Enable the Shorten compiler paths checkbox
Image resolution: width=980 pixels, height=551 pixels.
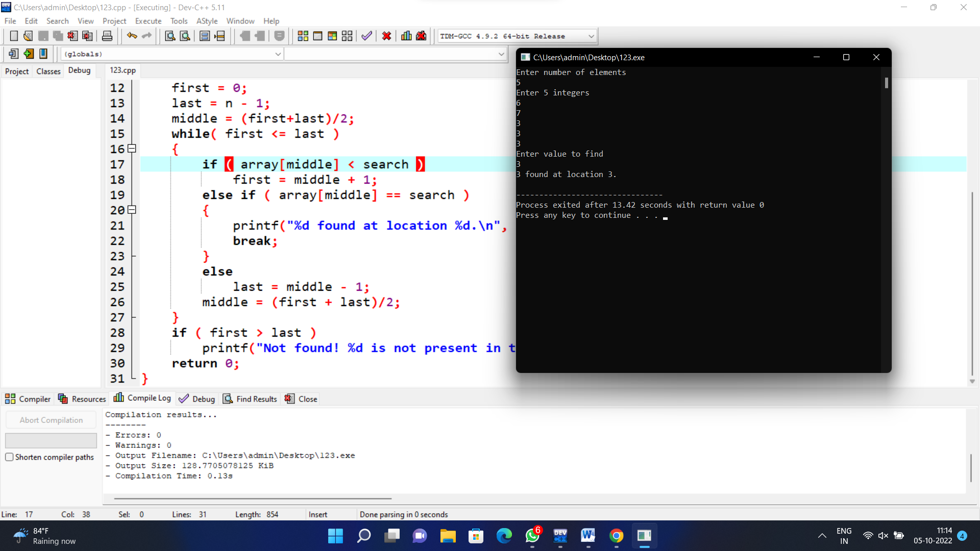tap(9, 457)
